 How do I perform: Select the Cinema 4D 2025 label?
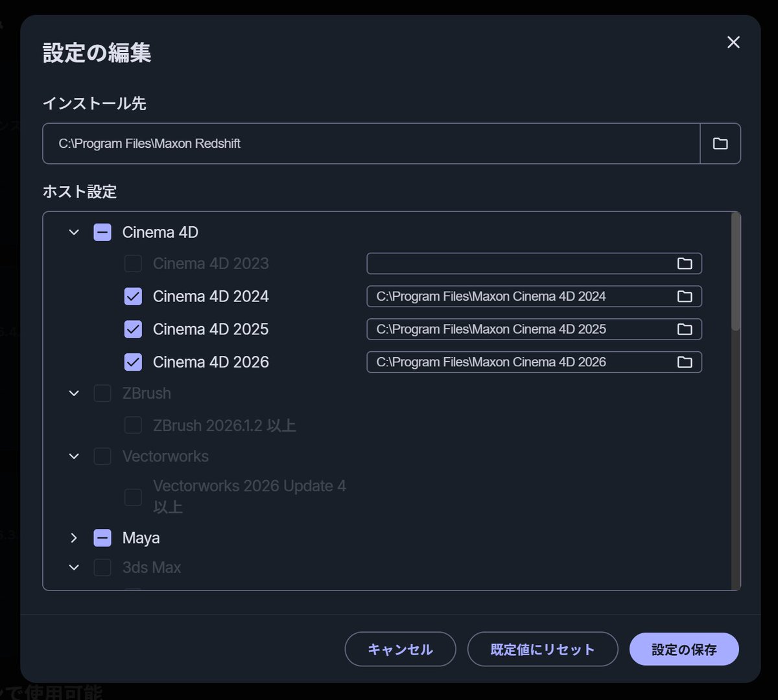[x=211, y=329]
